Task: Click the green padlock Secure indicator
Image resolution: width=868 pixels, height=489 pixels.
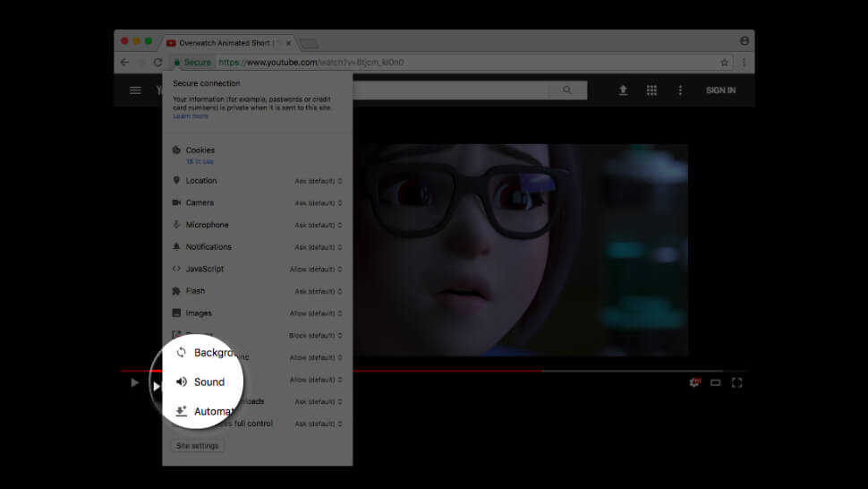Action: tap(192, 62)
